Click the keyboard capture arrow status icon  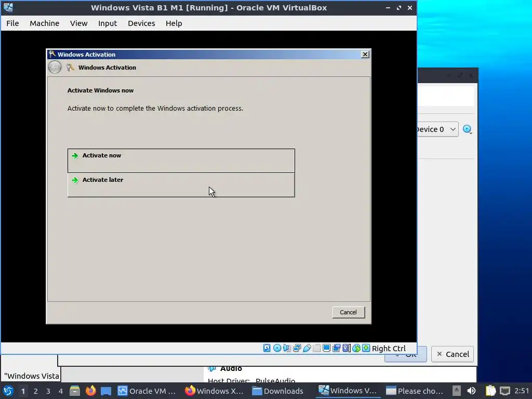point(366,348)
